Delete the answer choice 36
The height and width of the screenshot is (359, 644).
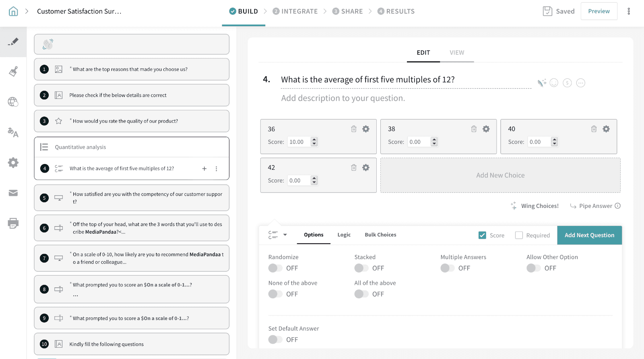(353, 129)
